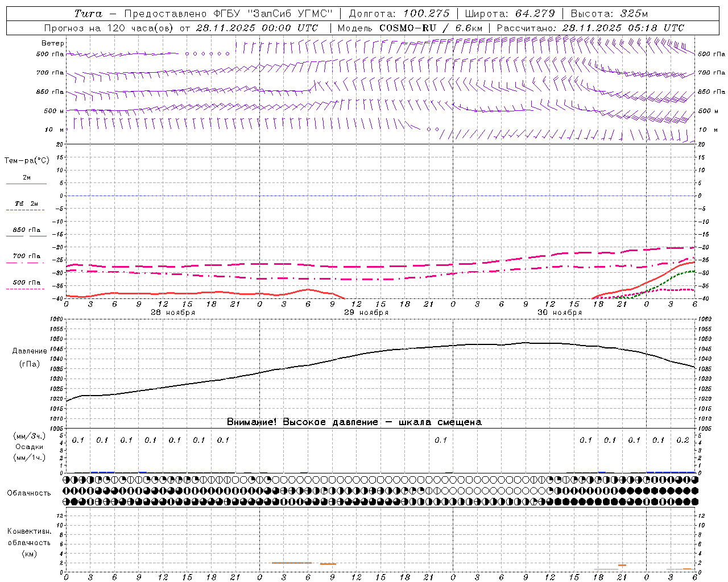Click the '29 ноября' date label
Viewport: 728px width, 582px height.
click(x=366, y=312)
